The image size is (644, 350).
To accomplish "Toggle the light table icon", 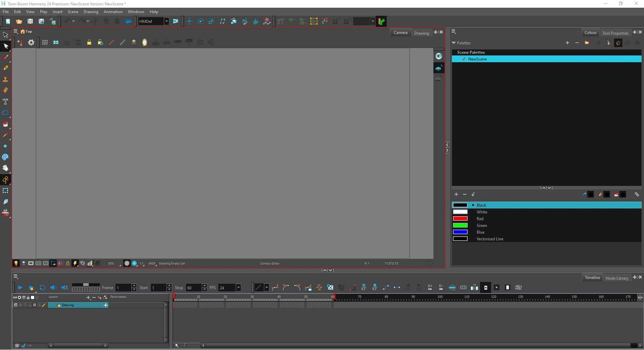I will point(16,263).
